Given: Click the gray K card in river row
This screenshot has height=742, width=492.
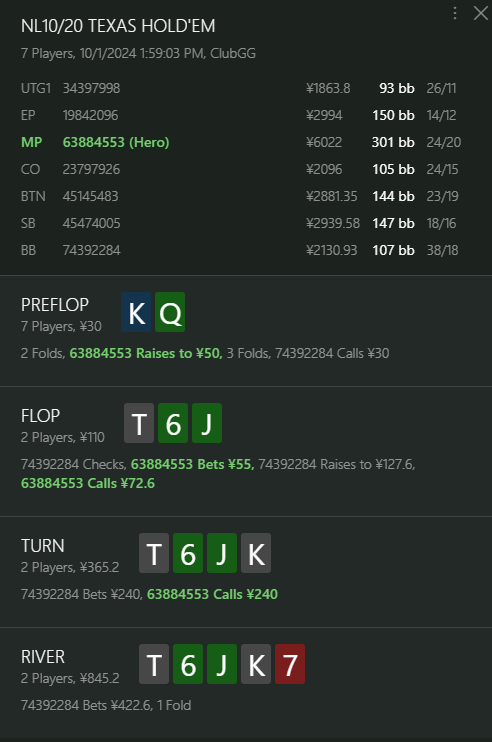Looking at the screenshot, I should point(256,664).
